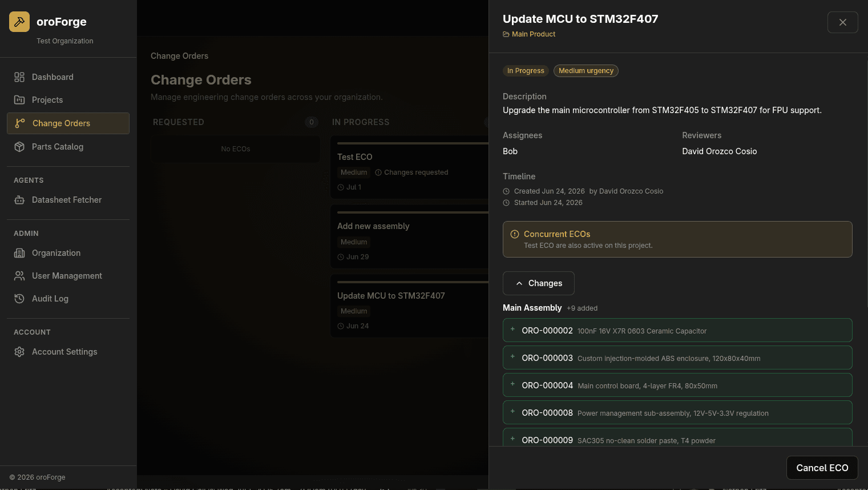
Task: Click the Dashboard grid icon
Action: click(19, 77)
